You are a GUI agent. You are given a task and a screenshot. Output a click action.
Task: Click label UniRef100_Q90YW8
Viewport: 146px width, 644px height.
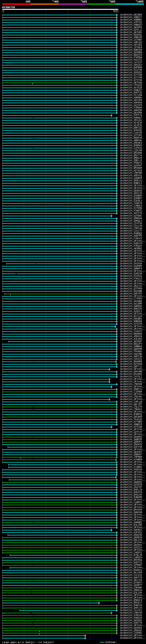[x=131, y=371]
